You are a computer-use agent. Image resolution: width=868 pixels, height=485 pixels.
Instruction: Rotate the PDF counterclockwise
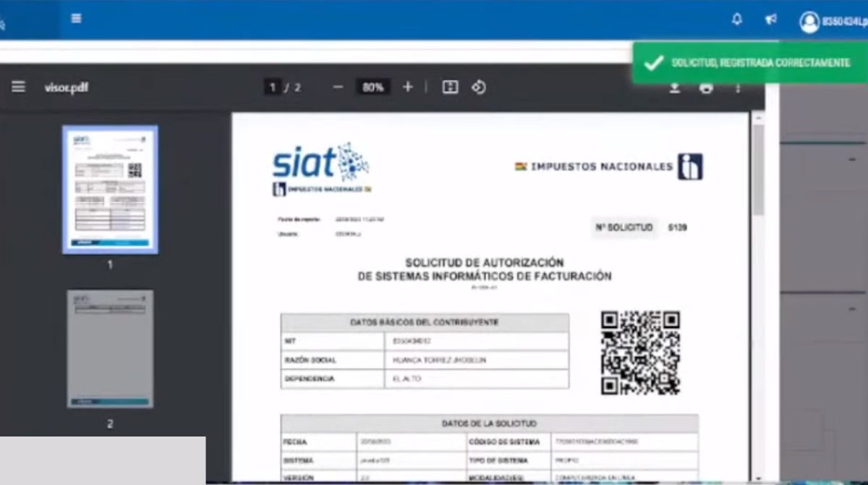pyautogui.click(x=478, y=88)
